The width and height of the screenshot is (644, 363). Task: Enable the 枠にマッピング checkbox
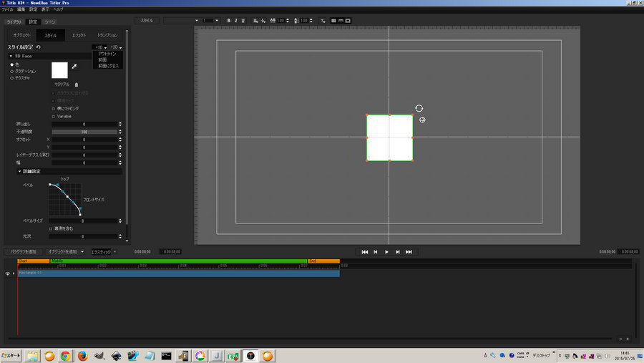click(54, 109)
